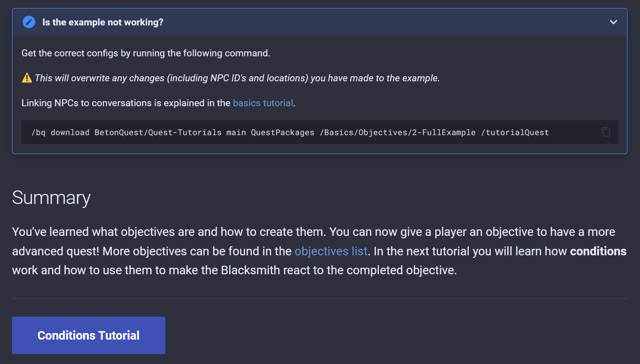Viewport: 640px width, 364px height.
Task: Click the horizontal divider below the summary
Action: click(x=320, y=298)
